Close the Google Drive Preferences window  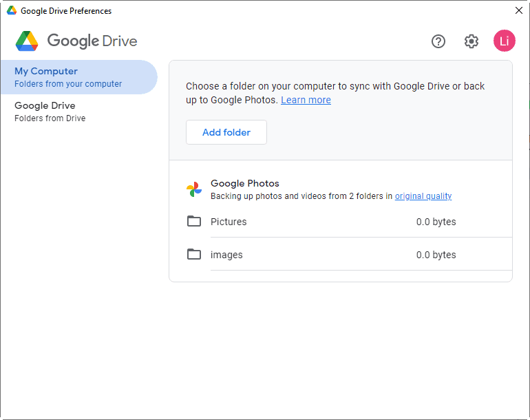519,10
